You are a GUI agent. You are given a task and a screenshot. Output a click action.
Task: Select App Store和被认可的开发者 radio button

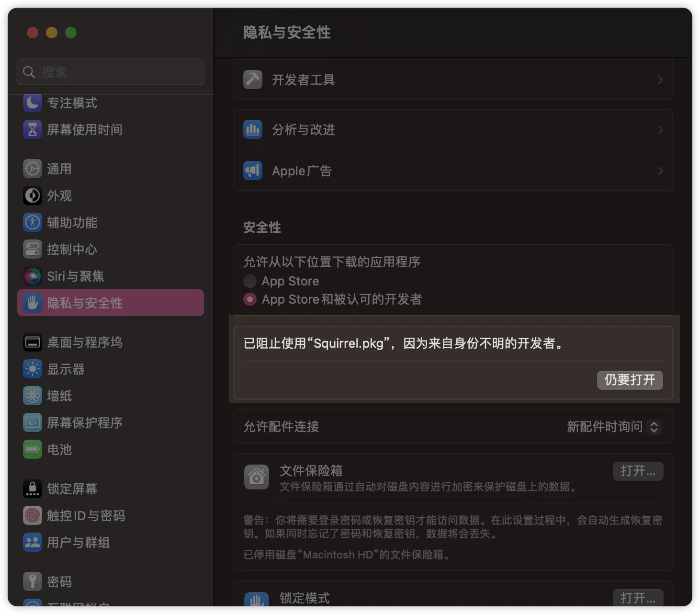tap(250, 299)
